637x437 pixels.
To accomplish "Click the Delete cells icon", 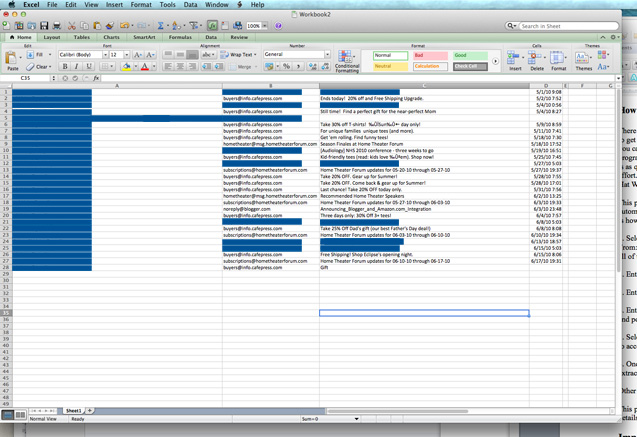I will tap(537, 61).
